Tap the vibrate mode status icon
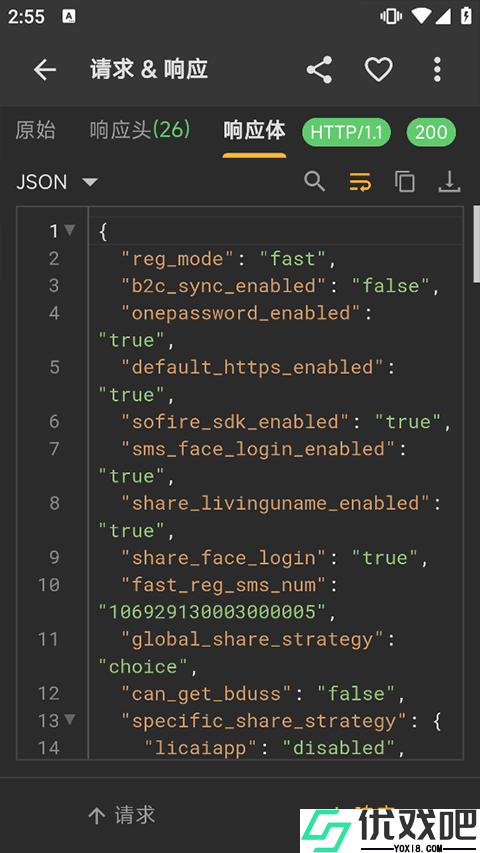 (391, 16)
